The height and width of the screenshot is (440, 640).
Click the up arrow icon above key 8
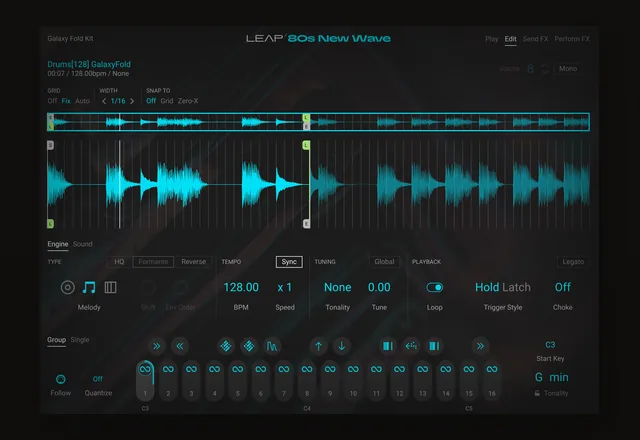[318, 346]
